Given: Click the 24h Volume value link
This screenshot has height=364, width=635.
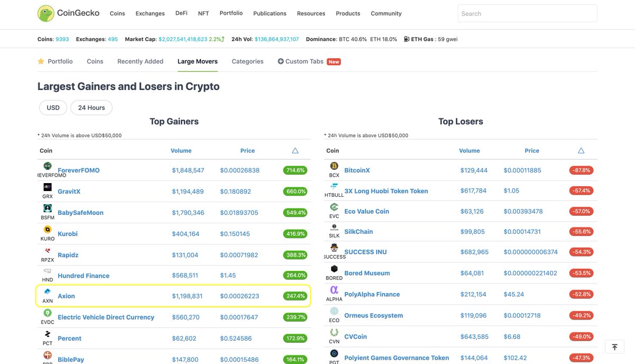Looking at the screenshot, I should tap(275, 39).
